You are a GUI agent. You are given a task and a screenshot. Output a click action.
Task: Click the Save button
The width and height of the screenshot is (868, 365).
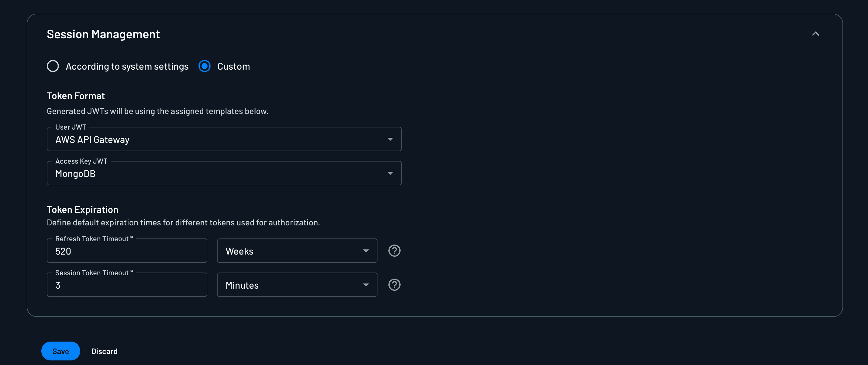pos(61,351)
